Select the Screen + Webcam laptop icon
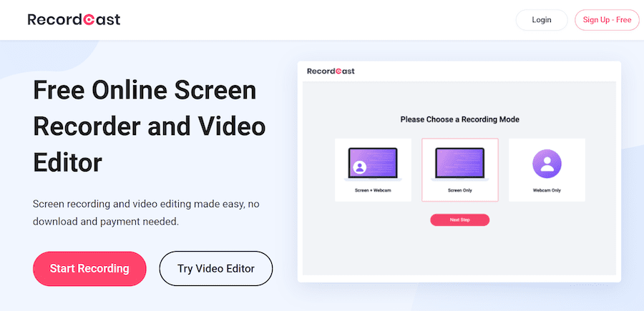644x311 pixels. tap(373, 164)
